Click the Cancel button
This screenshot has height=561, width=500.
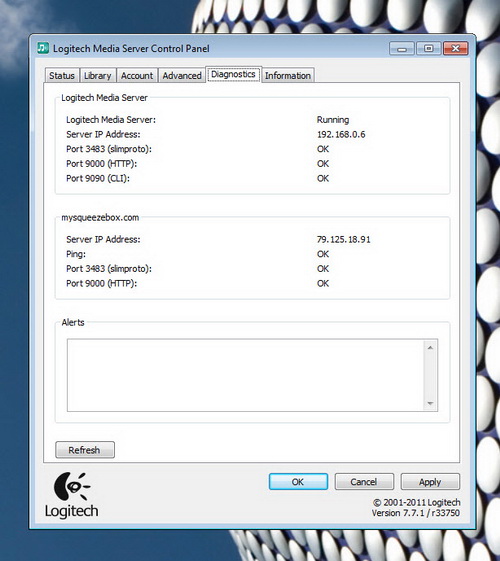click(x=364, y=482)
